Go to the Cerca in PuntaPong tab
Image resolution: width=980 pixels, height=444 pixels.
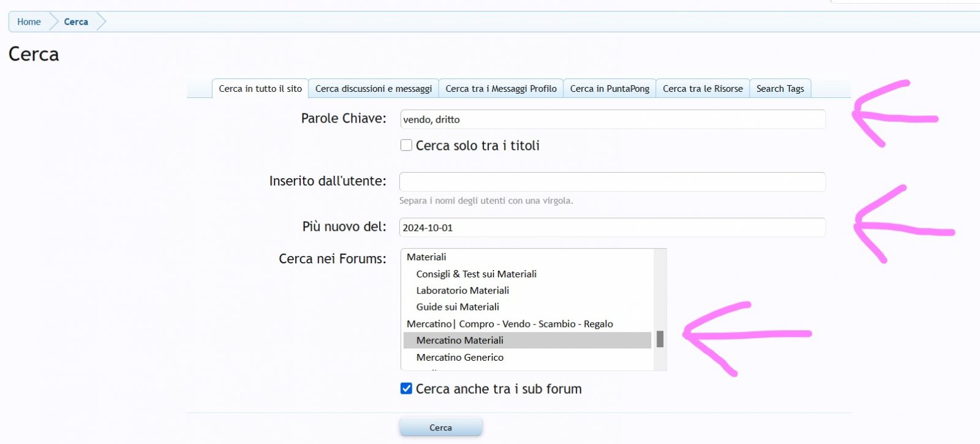tap(609, 89)
